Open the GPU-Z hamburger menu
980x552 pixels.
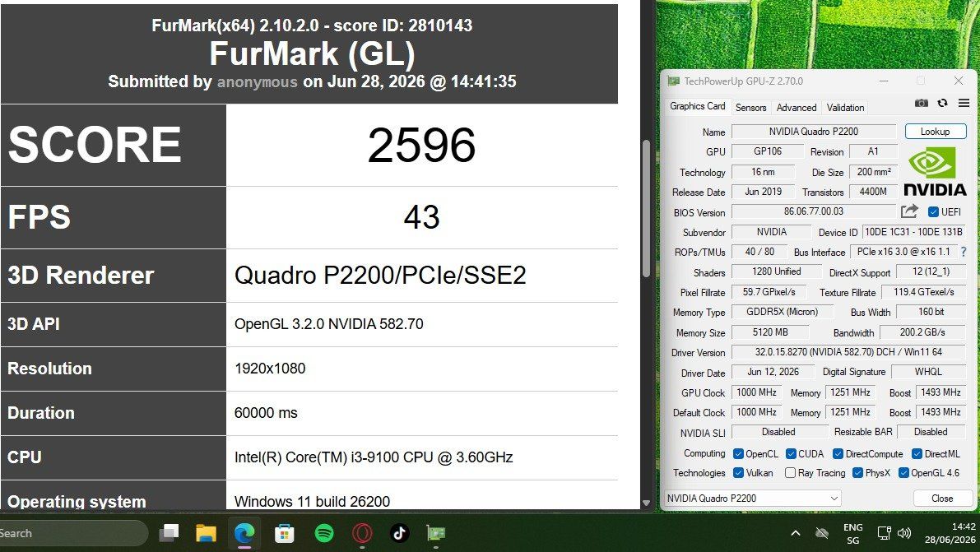click(964, 103)
